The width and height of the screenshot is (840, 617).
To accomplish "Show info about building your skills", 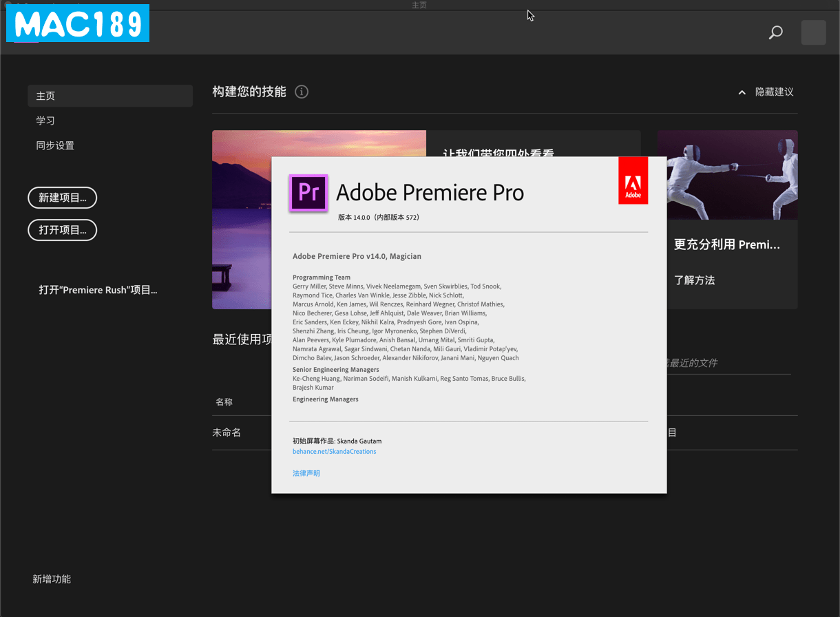I will pos(302,92).
